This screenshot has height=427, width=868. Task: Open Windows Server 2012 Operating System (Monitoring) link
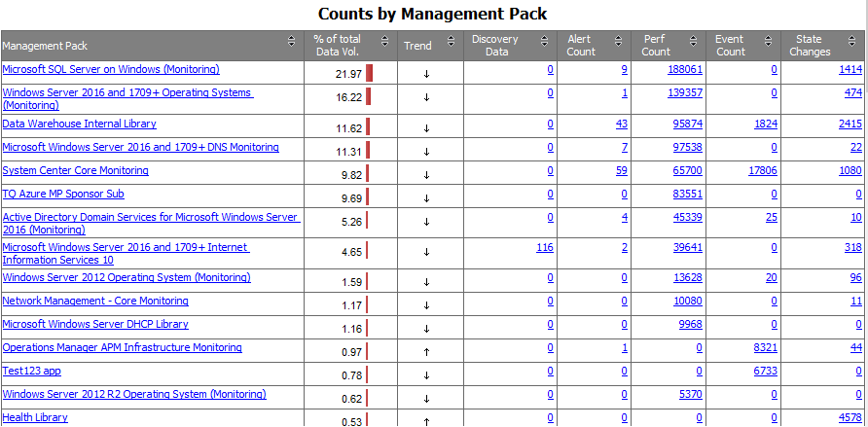coord(127,277)
